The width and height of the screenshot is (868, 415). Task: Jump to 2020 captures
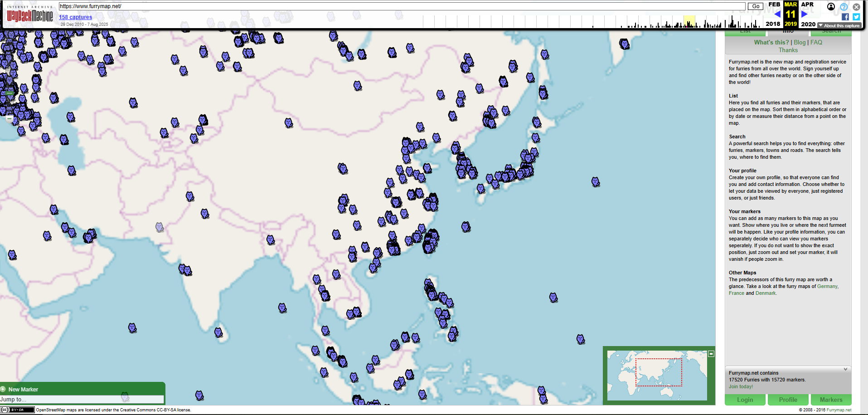pos(808,24)
